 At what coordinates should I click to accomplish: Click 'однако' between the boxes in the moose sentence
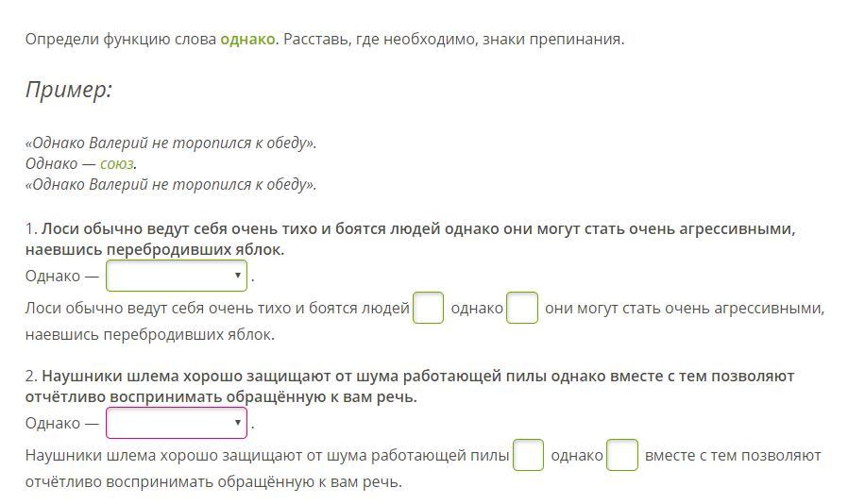coord(477,309)
